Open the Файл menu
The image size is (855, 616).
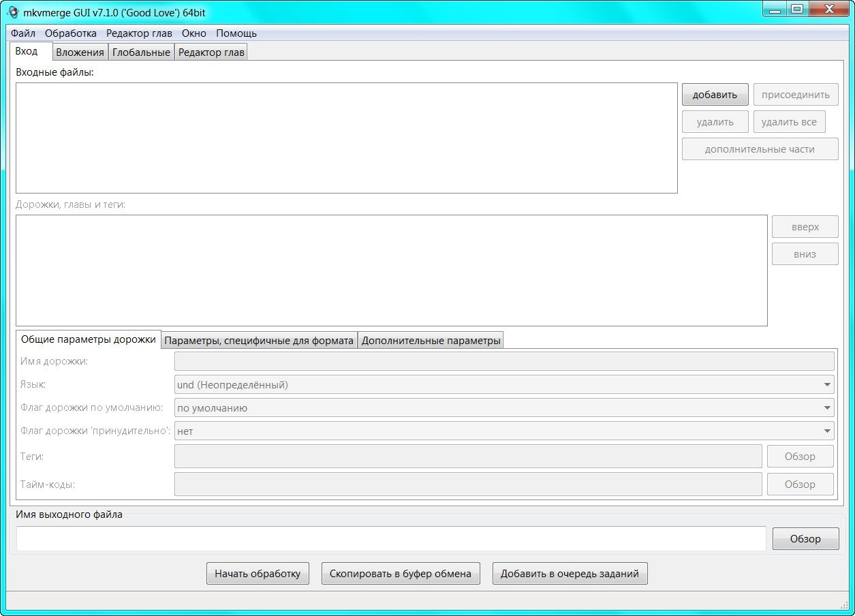click(23, 33)
